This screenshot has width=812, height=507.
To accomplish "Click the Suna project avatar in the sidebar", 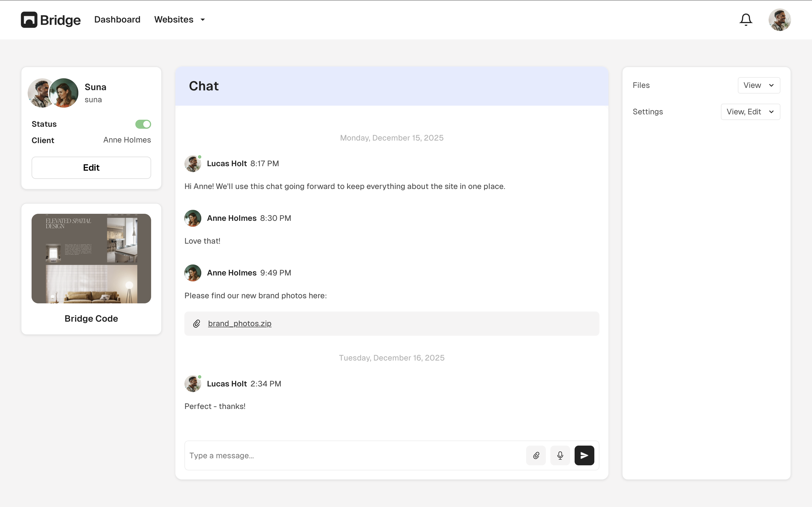I will [x=53, y=93].
